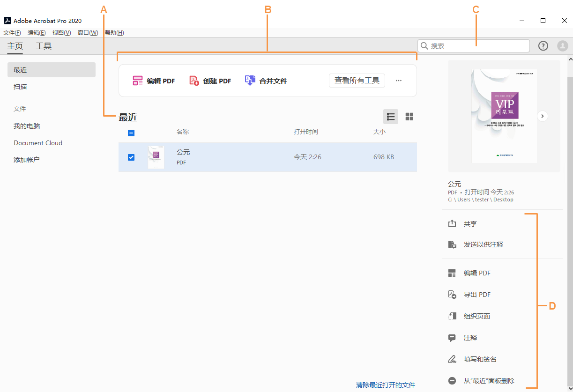Viewport: 573px width, 392px height.
Task: Expand the more tools ellipsis menu
Action: pyautogui.click(x=398, y=80)
